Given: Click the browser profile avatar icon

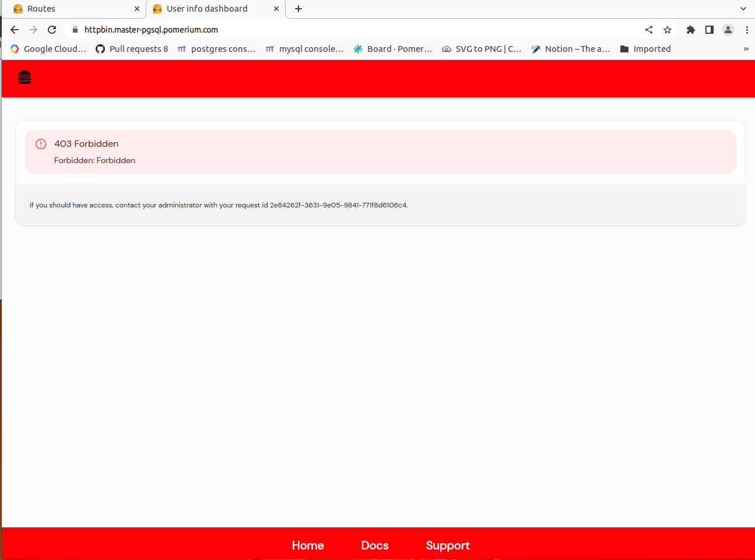Looking at the screenshot, I should pos(728,29).
